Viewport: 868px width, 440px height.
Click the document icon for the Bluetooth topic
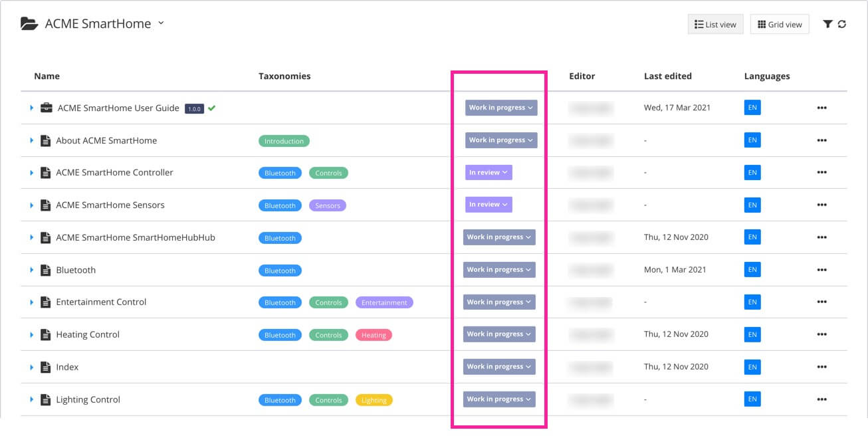[45, 270]
